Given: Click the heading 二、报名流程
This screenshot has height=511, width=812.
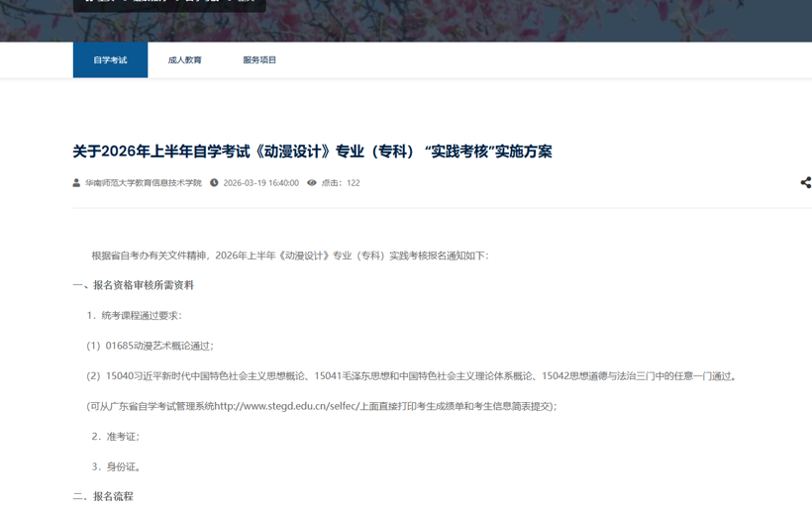Looking at the screenshot, I should [103, 496].
